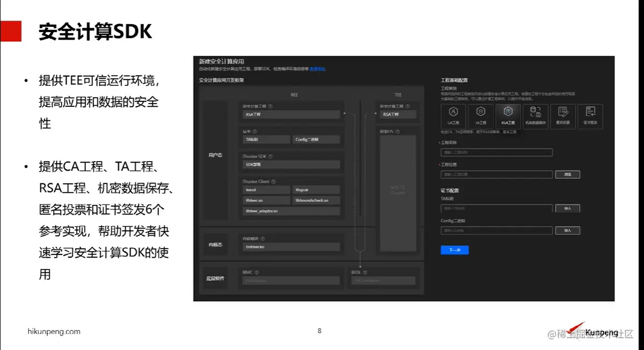Click the 用户态 layer label
Image resolution: width=644 pixels, height=350 pixels.
click(x=215, y=155)
